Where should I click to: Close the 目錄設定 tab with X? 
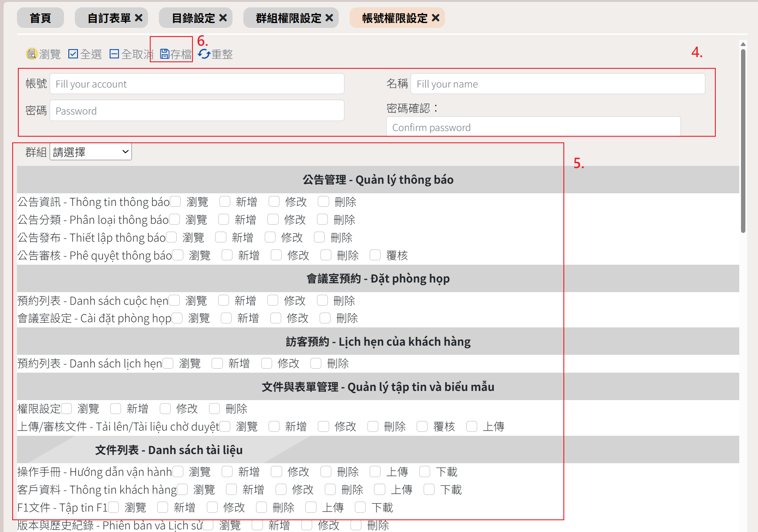[x=223, y=18]
